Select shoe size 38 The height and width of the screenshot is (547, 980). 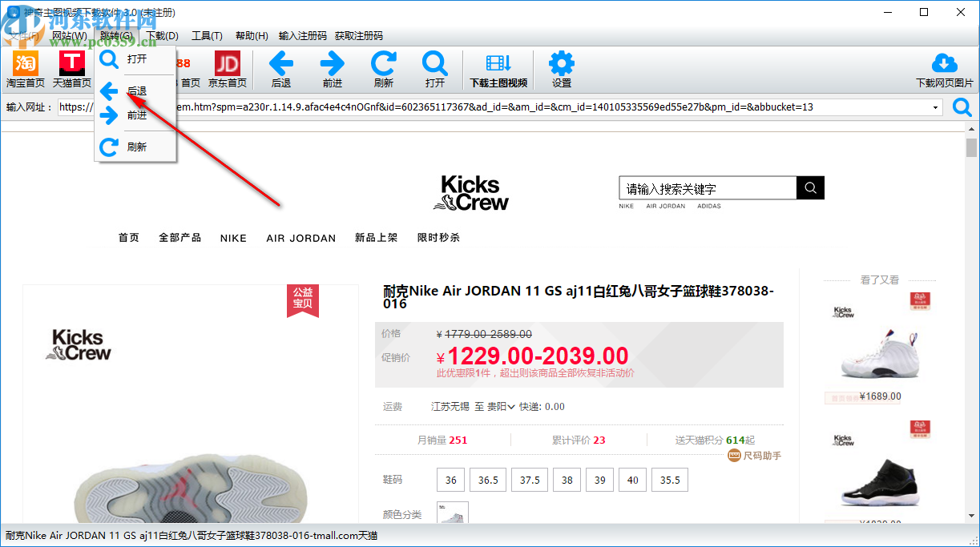coord(567,479)
